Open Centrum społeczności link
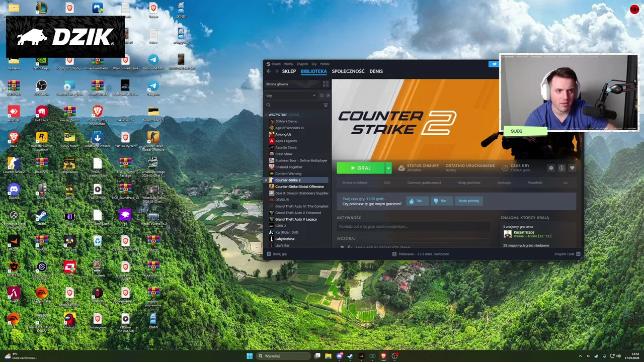This screenshot has width=644, height=362. 424,183
